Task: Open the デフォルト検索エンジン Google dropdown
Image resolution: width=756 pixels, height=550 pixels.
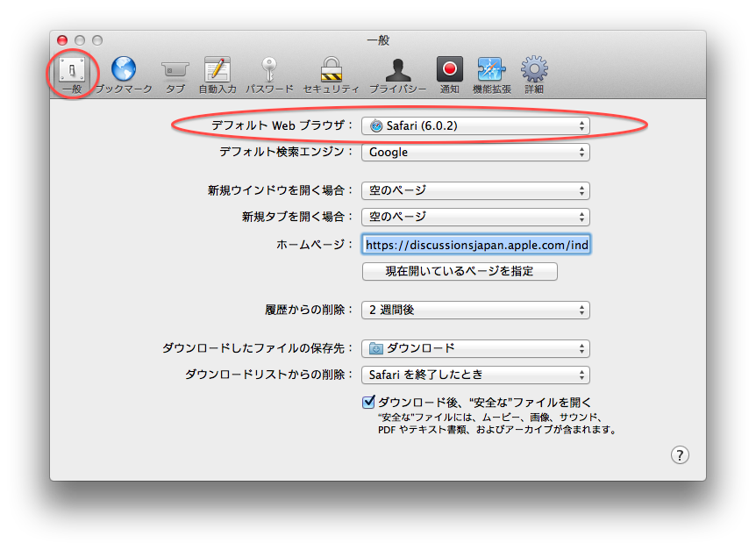Action: (475, 153)
